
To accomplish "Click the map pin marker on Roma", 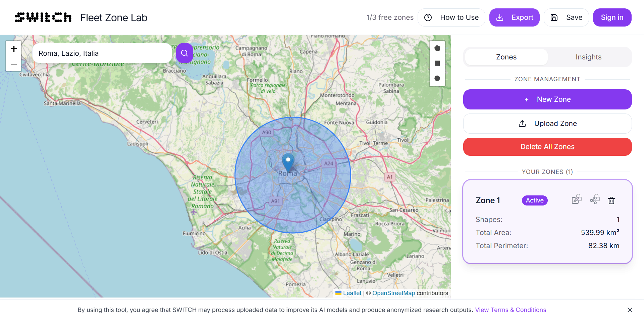I will (288, 163).
